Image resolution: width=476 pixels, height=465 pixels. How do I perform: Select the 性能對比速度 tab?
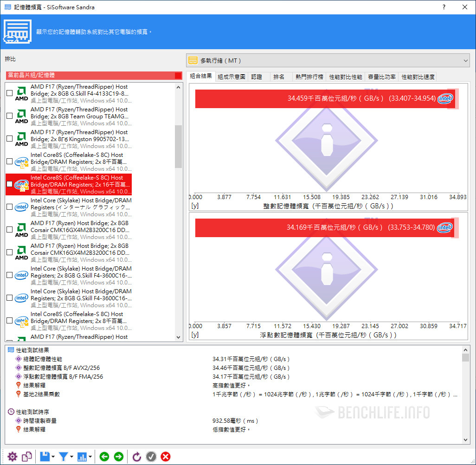coord(418,77)
